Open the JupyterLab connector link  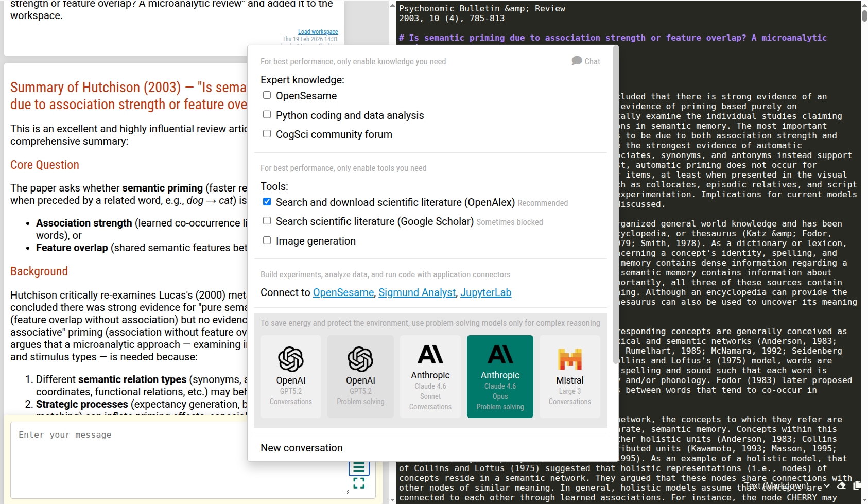click(485, 292)
